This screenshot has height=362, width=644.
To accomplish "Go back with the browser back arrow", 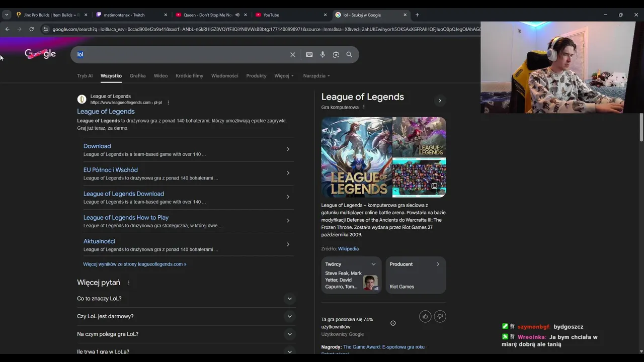I will 7,29.
